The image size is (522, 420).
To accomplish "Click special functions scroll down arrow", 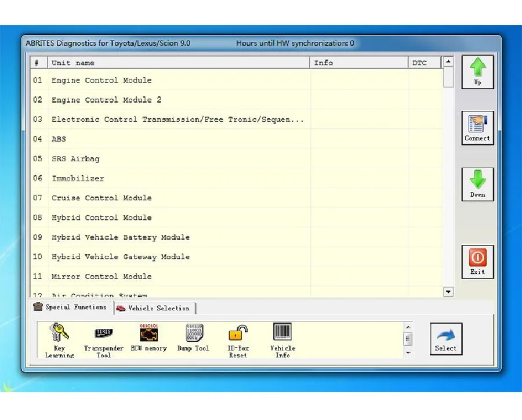I will click(x=408, y=352).
